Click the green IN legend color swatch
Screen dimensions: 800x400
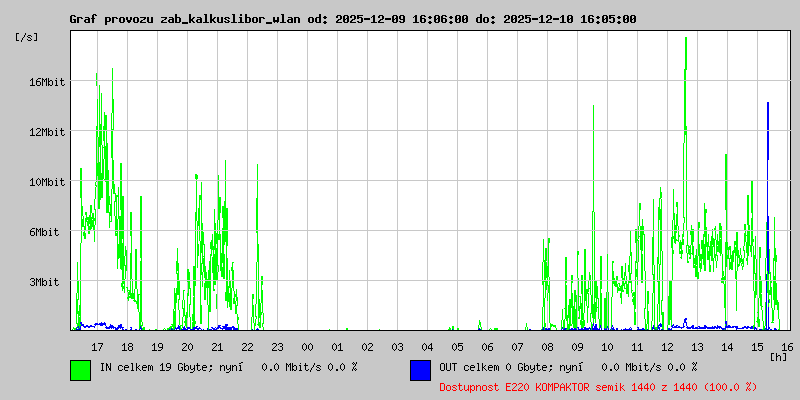click(81, 370)
